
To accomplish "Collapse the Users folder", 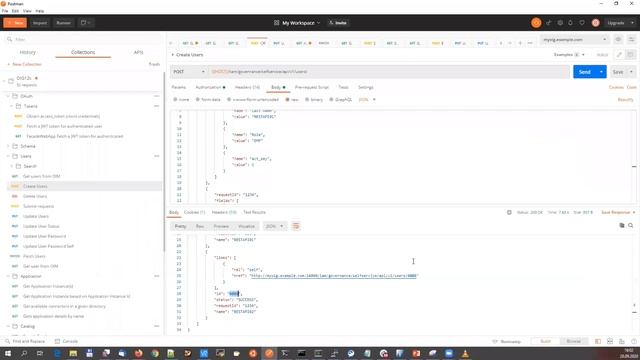I will click(x=8, y=156).
